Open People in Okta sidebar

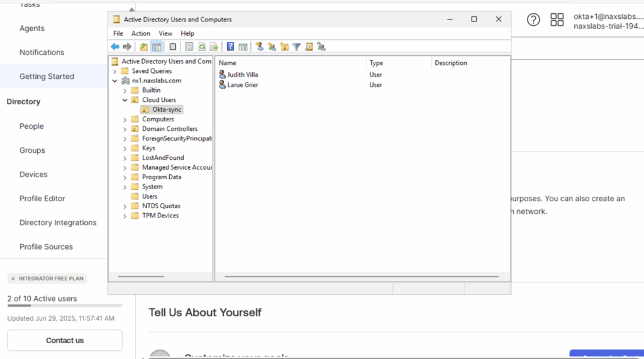click(x=31, y=126)
